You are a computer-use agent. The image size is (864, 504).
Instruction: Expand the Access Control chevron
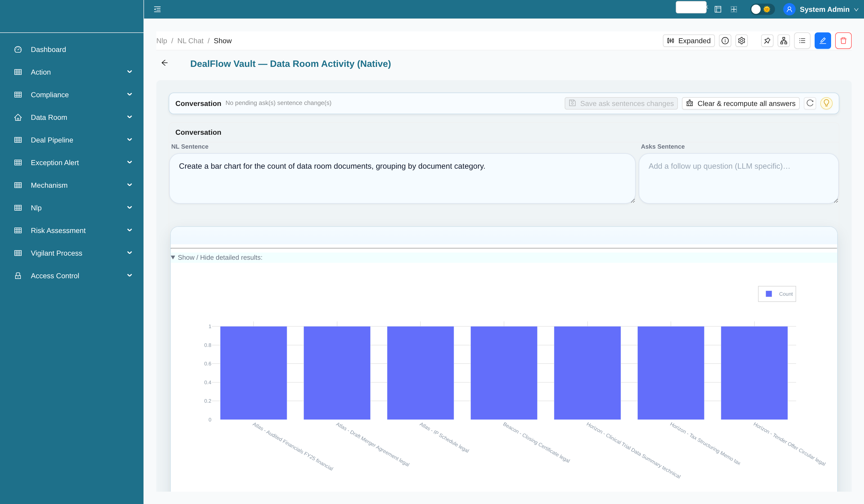click(x=130, y=275)
